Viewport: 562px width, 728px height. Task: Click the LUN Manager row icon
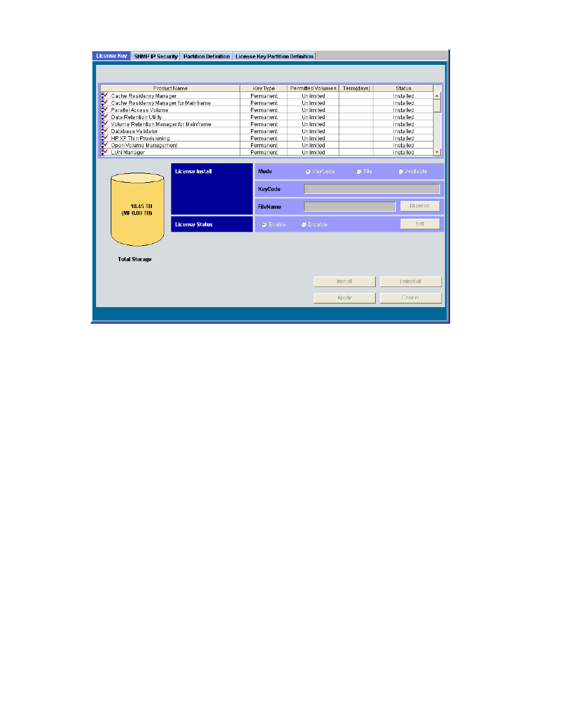click(104, 152)
